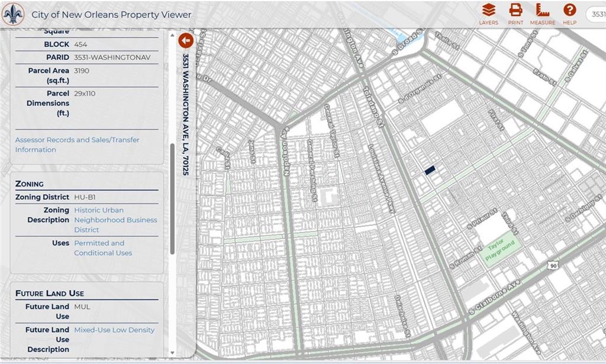
Task: Click the address search field
Action: [597, 14]
